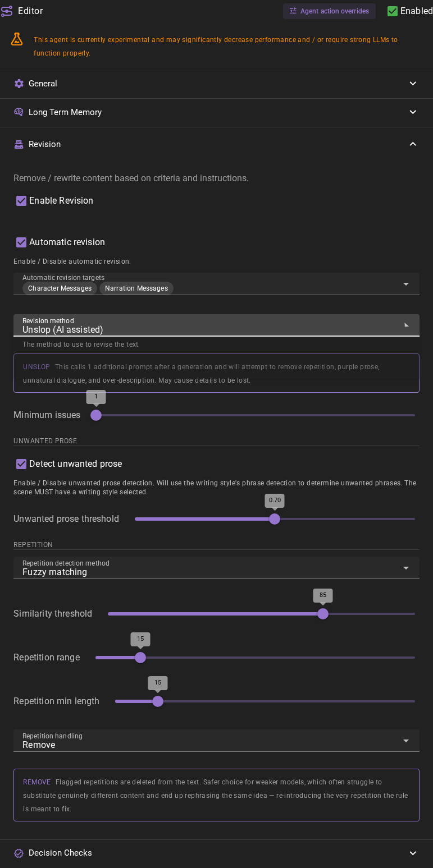Click the Repetition min length slider handle
The width and height of the screenshot is (433, 868).
pos(158,701)
